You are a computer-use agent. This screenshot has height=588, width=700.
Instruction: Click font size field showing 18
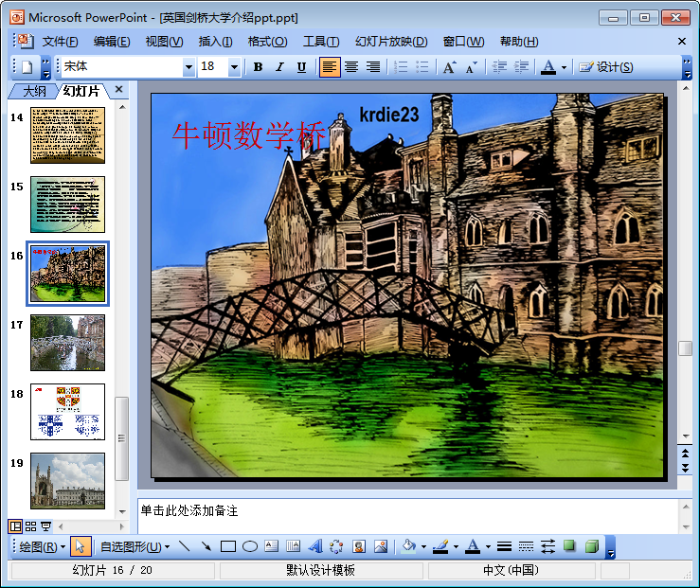point(213,67)
